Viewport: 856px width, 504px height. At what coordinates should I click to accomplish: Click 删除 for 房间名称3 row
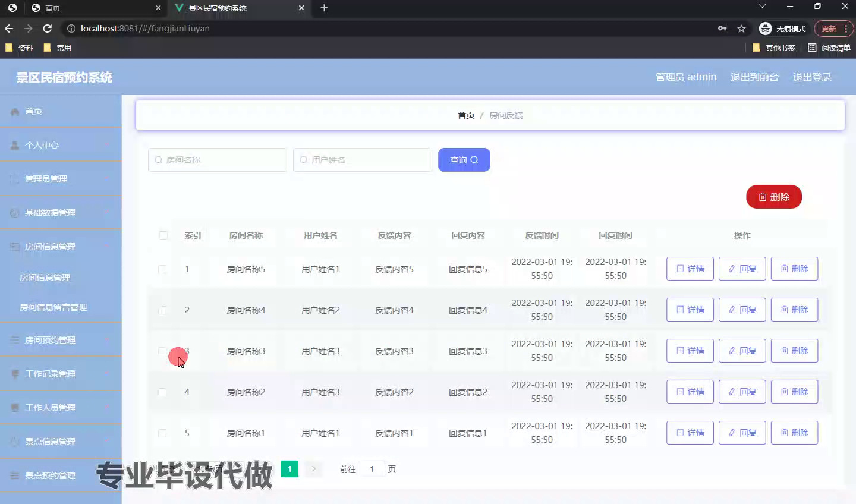[795, 351]
